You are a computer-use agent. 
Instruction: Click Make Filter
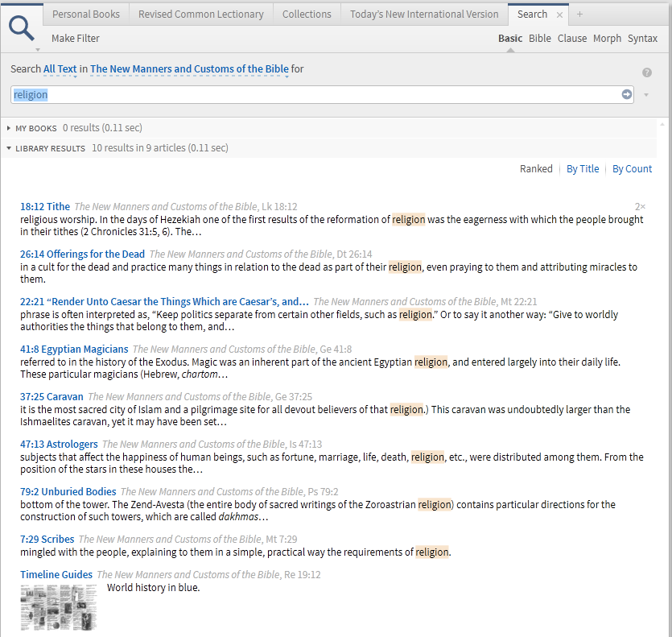click(76, 39)
